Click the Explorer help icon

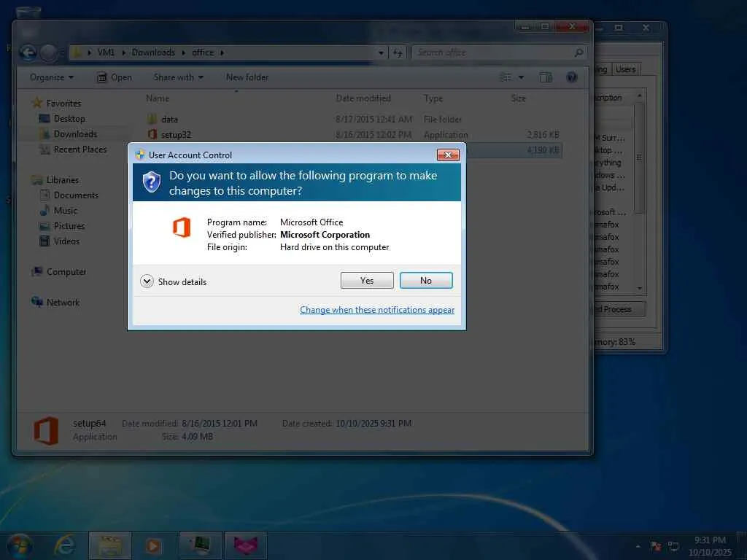572,77
